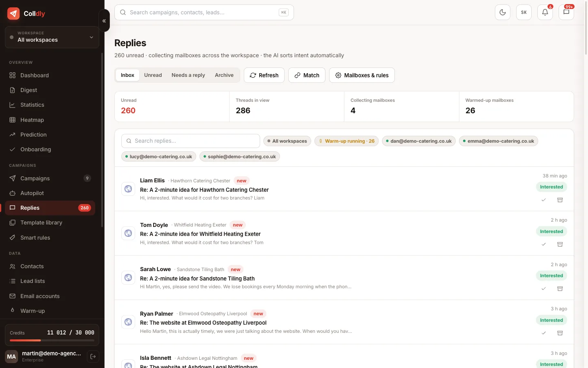
Task: Open Template library
Action: click(50, 222)
